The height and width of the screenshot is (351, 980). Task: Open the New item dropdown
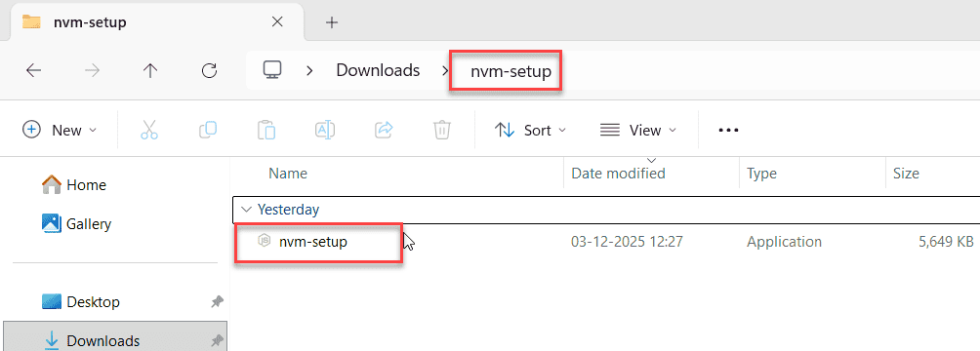click(60, 130)
